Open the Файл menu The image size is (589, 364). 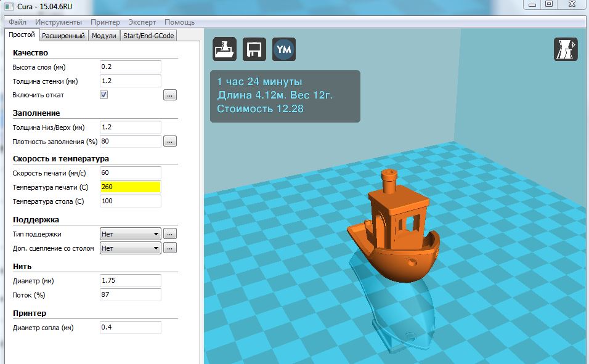17,22
